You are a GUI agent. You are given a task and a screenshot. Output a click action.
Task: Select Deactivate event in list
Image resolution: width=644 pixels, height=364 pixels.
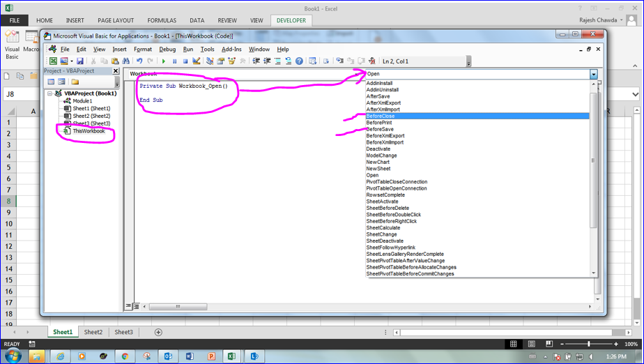point(477,149)
